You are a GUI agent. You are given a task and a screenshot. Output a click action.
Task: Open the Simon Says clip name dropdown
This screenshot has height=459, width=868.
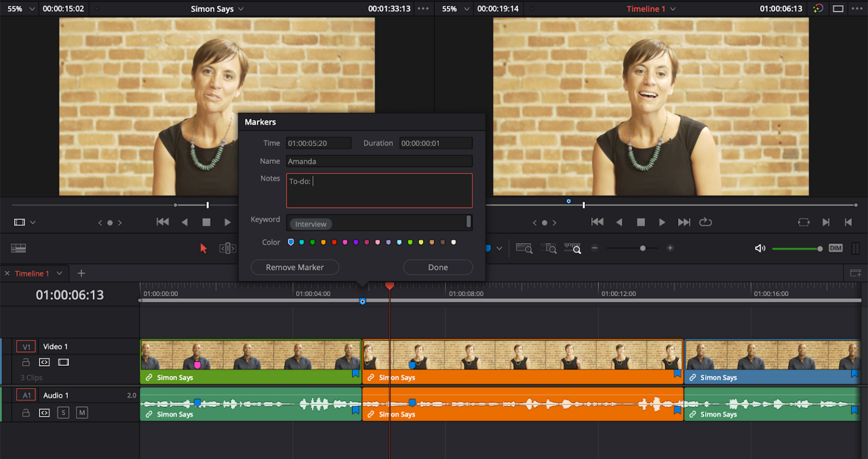(217, 8)
